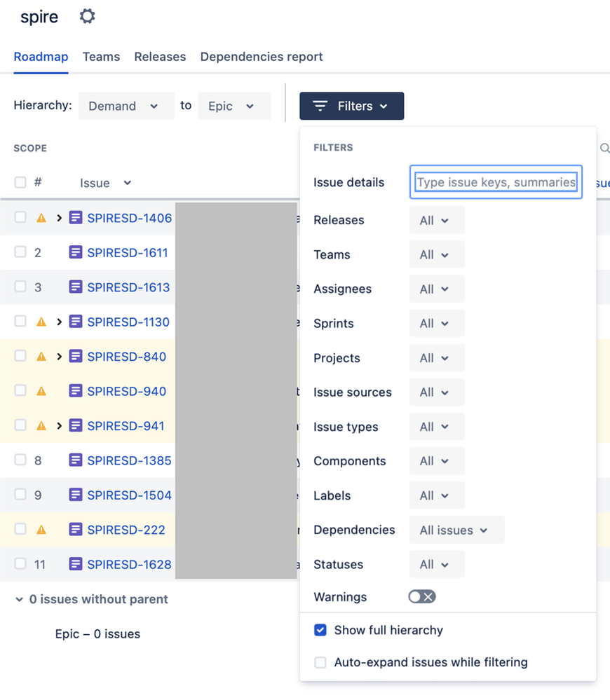Click the funnel icon on the Filters button
The image size is (610, 700).
coord(320,106)
